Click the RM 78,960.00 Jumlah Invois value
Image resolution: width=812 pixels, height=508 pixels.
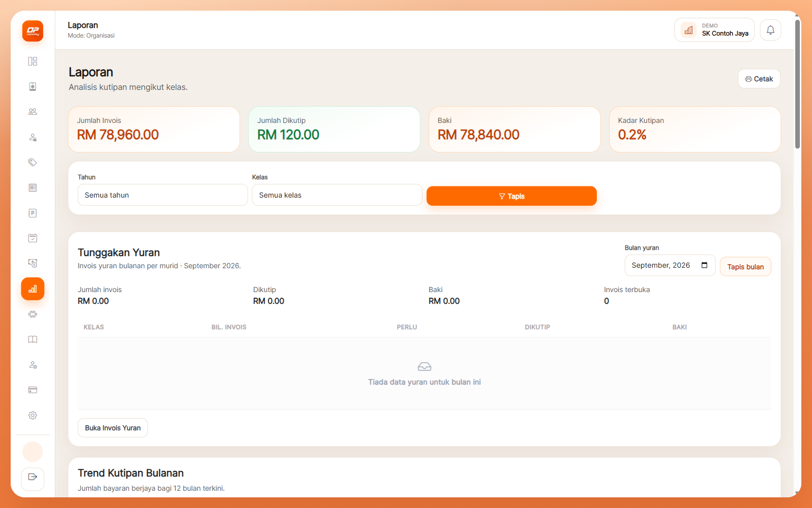point(118,135)
